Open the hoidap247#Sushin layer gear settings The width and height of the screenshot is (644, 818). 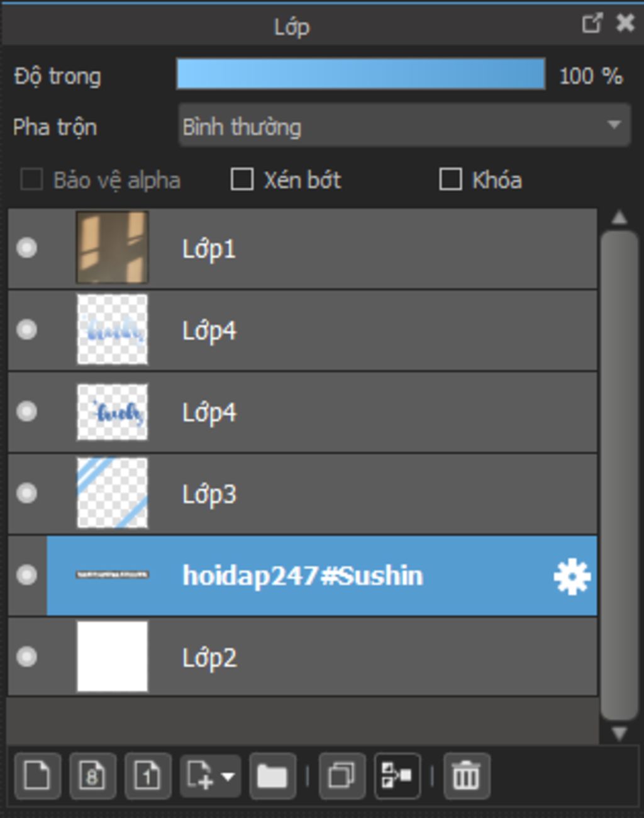572,576
